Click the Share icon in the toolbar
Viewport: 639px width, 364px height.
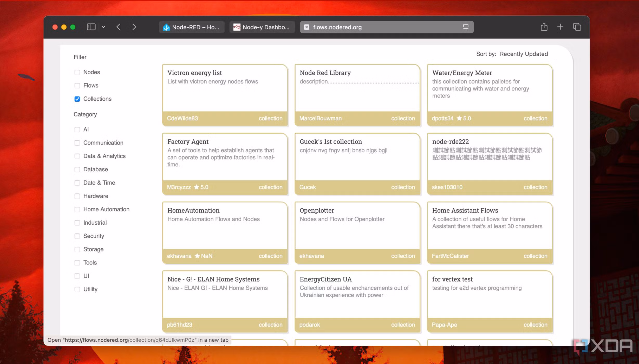(x=544, y=27)
